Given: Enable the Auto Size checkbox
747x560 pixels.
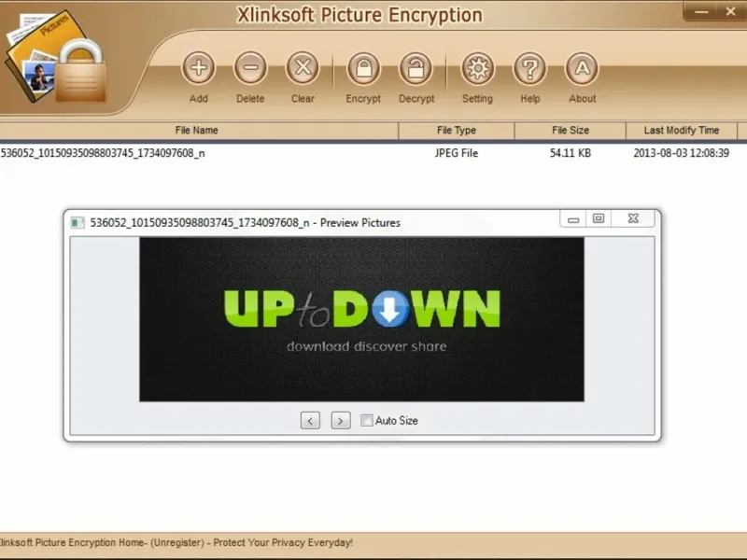Looking at the screenshot, I should coord(367,421).
